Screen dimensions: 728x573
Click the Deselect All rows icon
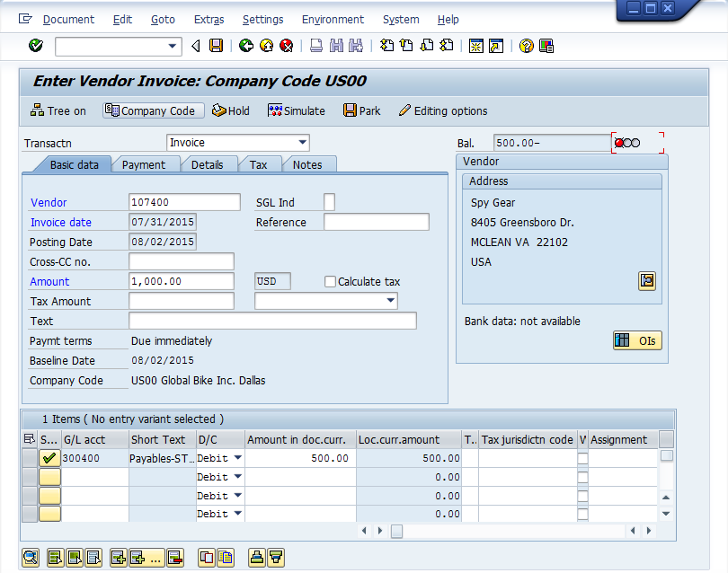click(x=93, y=557)
